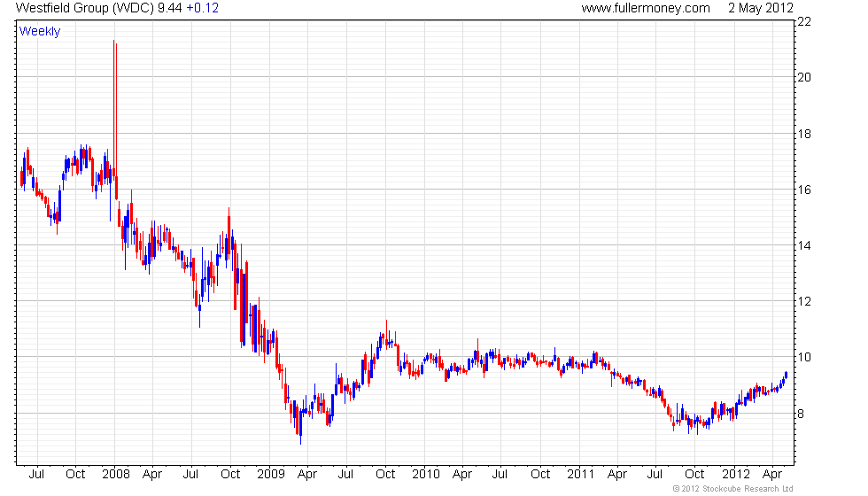Click the 16 price axis label
Screen dimensions: 868x496
click(x=804, y=190)
